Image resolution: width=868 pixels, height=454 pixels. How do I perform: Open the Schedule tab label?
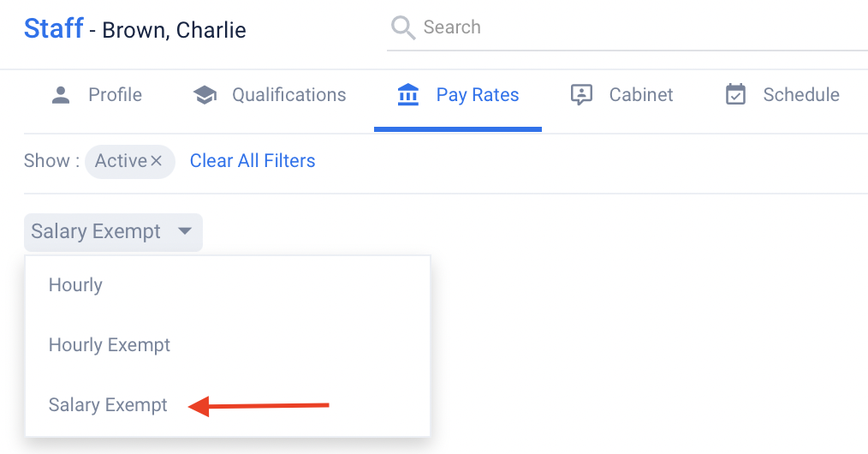(x=801, y=95)
